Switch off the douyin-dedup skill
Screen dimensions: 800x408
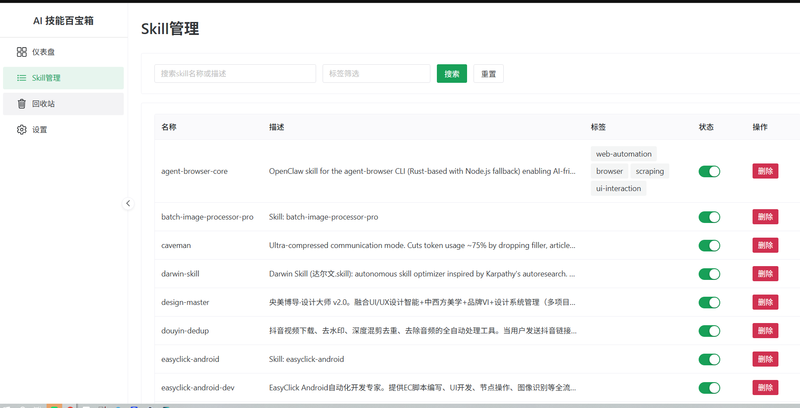709,330
